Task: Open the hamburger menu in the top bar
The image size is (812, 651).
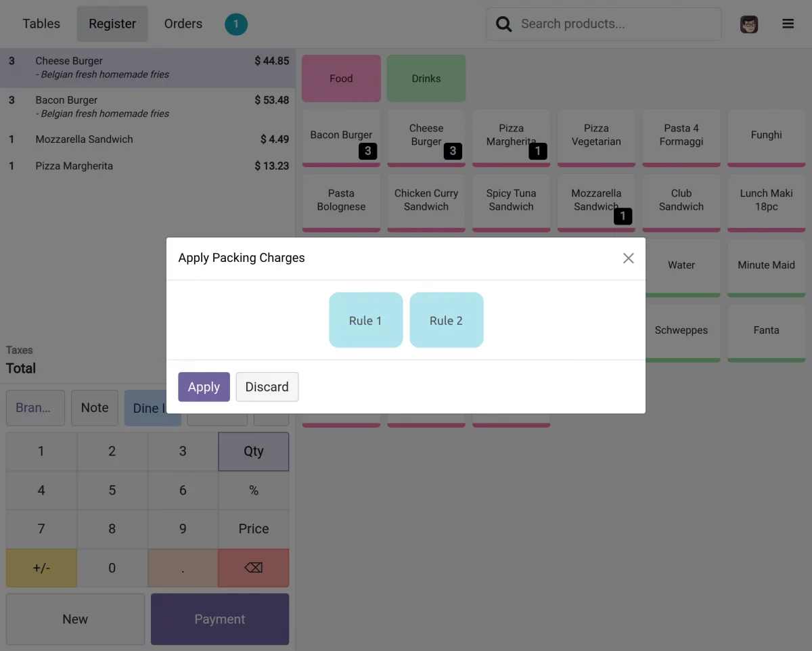Action: pos(788,24)
